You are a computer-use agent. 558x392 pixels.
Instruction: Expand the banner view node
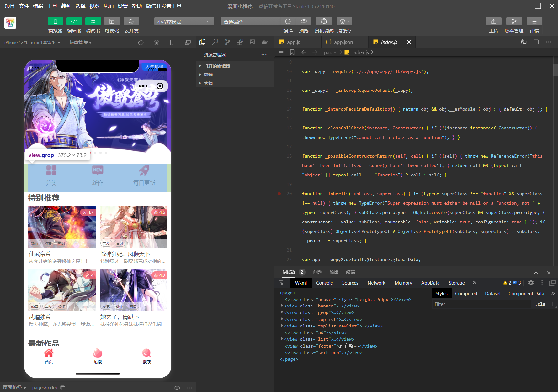282,306
